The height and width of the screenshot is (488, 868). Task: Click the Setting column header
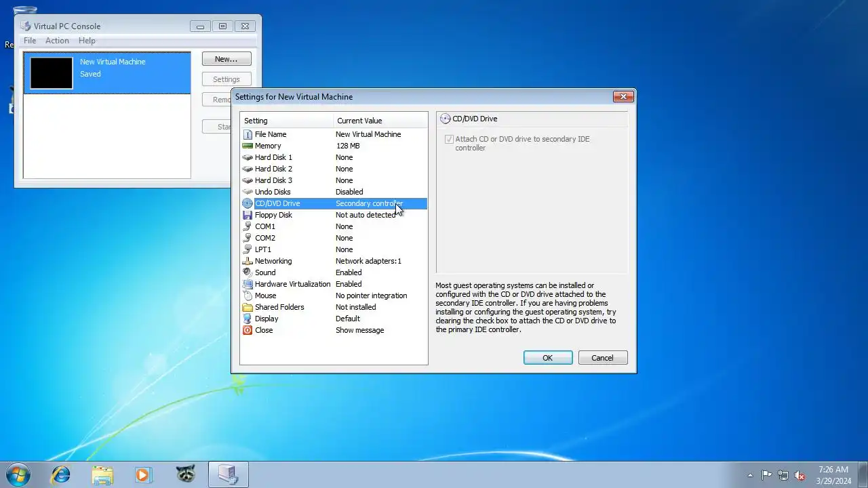[288, 121]
